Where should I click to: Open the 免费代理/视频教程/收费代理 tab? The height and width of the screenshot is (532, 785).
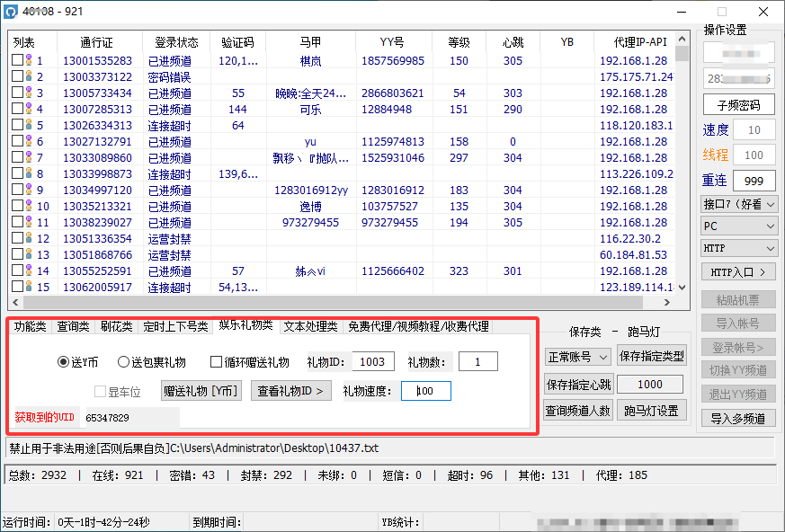pyautogui.click(x=418, y=326)
